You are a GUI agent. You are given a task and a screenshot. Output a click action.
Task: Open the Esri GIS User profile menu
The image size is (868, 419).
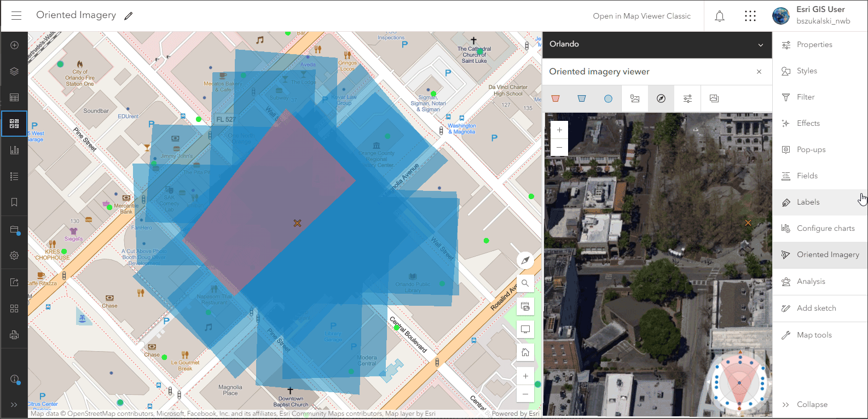[x=812, y=15]
